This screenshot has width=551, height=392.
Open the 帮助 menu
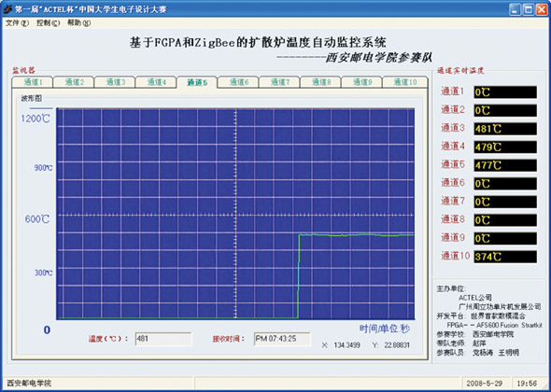pos(78,22)
